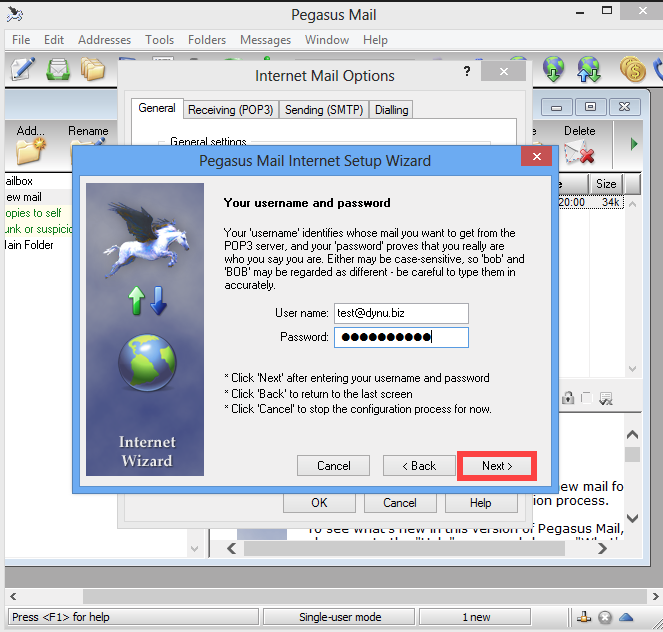
Task: Open the Folders menu
Action: click(x=207, y=40)
